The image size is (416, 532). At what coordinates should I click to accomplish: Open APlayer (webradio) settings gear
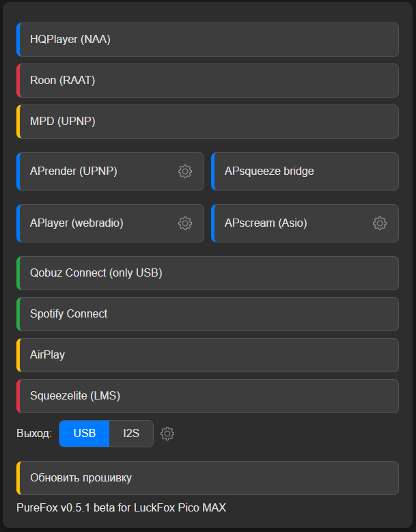(185, 223)
